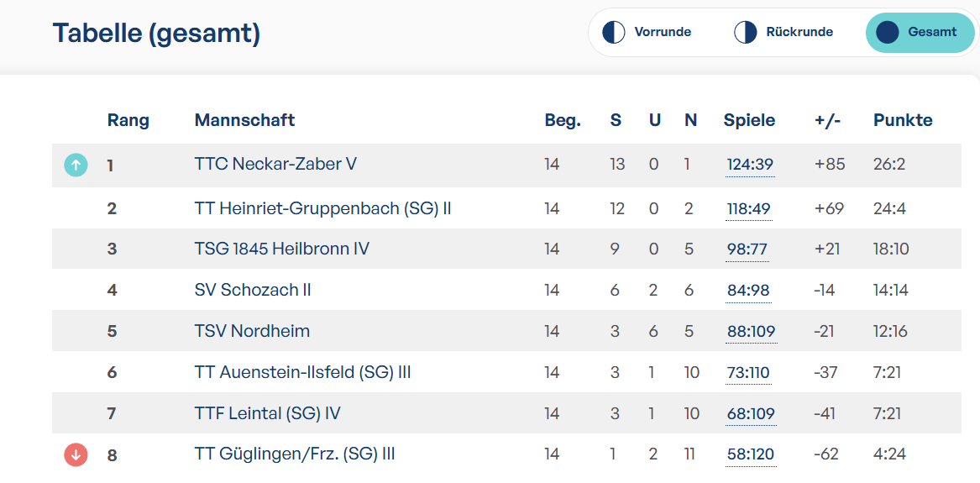
Task: Switch table to Vorrunde view
Action: point(647,32)
